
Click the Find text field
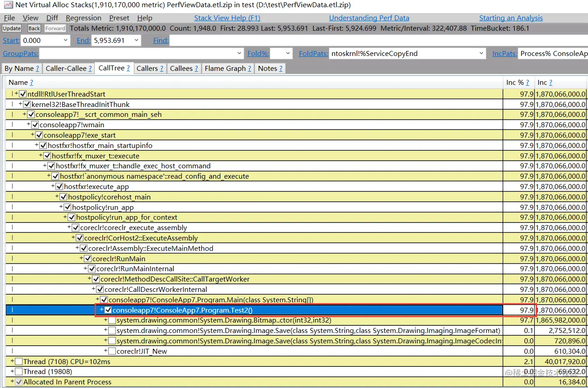coord(378,41)
